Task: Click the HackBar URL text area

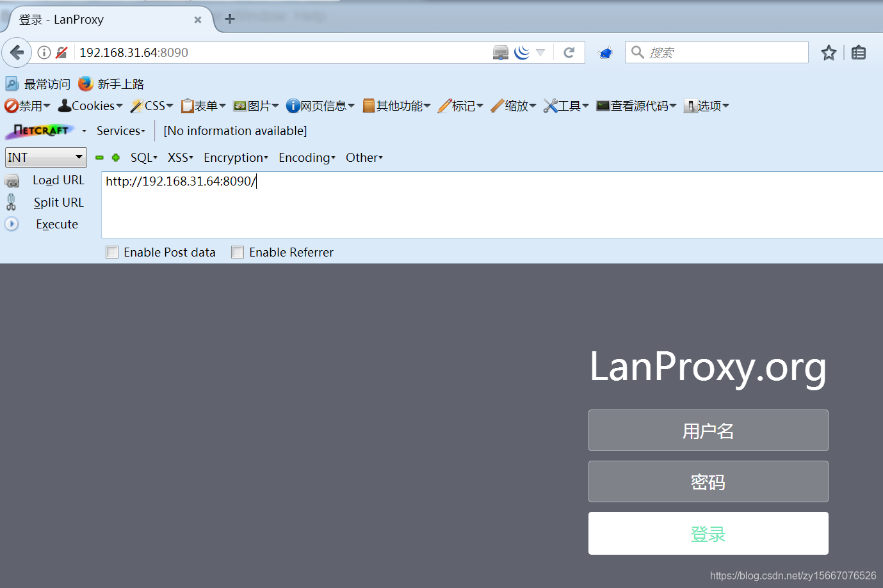Action: (x=492, y=205)
